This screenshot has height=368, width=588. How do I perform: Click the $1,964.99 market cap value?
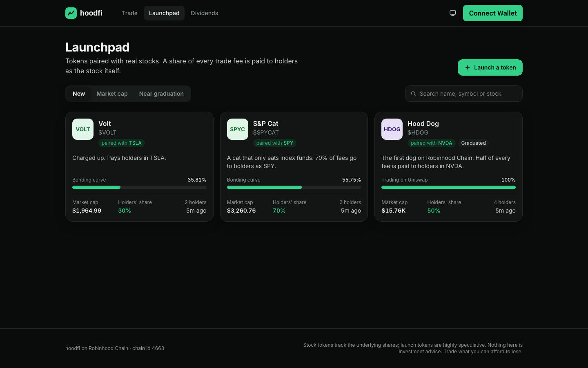coord(87,211)
